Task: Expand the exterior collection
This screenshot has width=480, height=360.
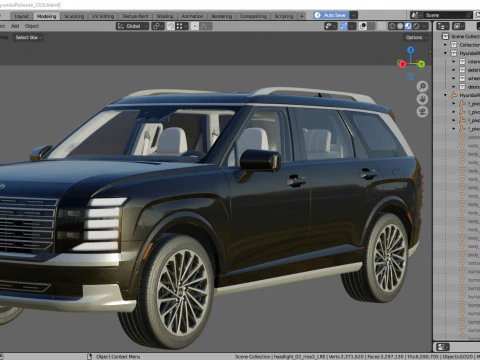Action: [453, 70]
